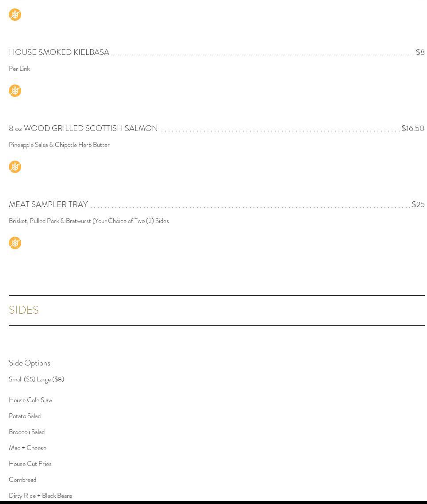
Task: Click the $8 kielbasa price
Action: click(x=420, y=52)
